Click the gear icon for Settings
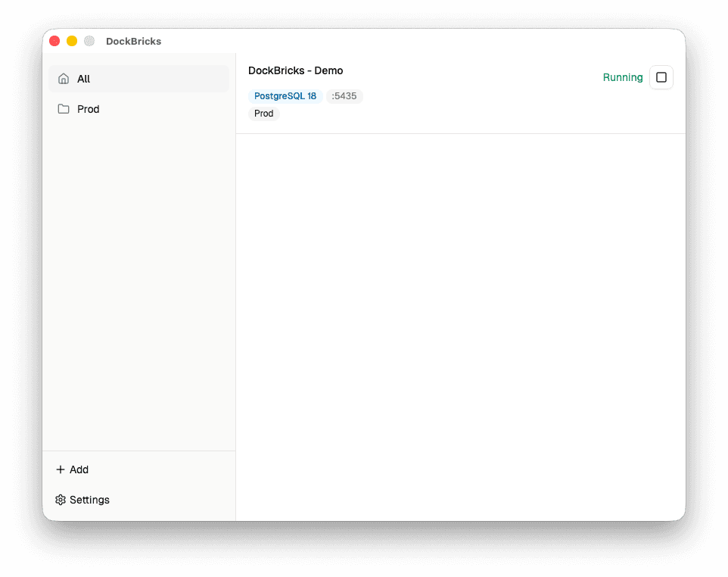This screenshot has width=728, height=577. [x=61, y=500]
